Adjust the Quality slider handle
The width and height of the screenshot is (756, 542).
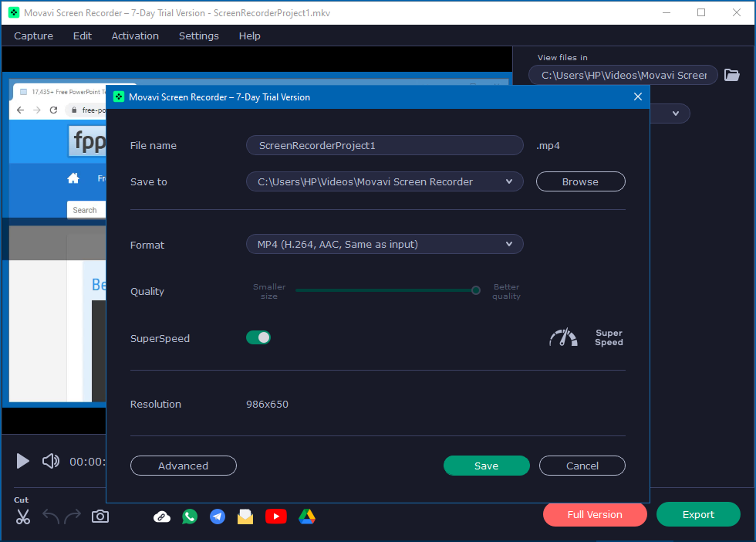[x=476, y=290]
